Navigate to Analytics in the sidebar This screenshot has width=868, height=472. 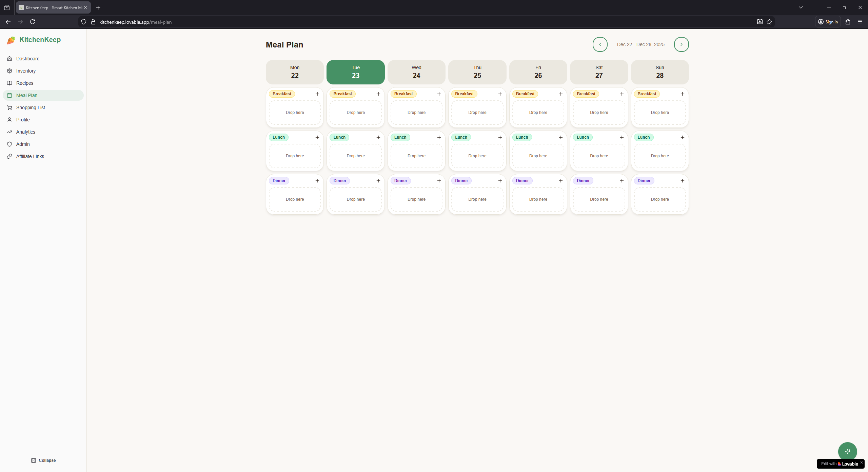[x=25, y=132]
